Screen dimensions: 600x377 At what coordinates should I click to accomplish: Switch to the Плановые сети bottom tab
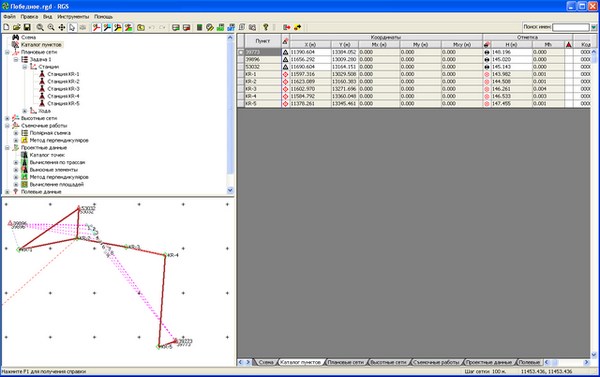346,362
